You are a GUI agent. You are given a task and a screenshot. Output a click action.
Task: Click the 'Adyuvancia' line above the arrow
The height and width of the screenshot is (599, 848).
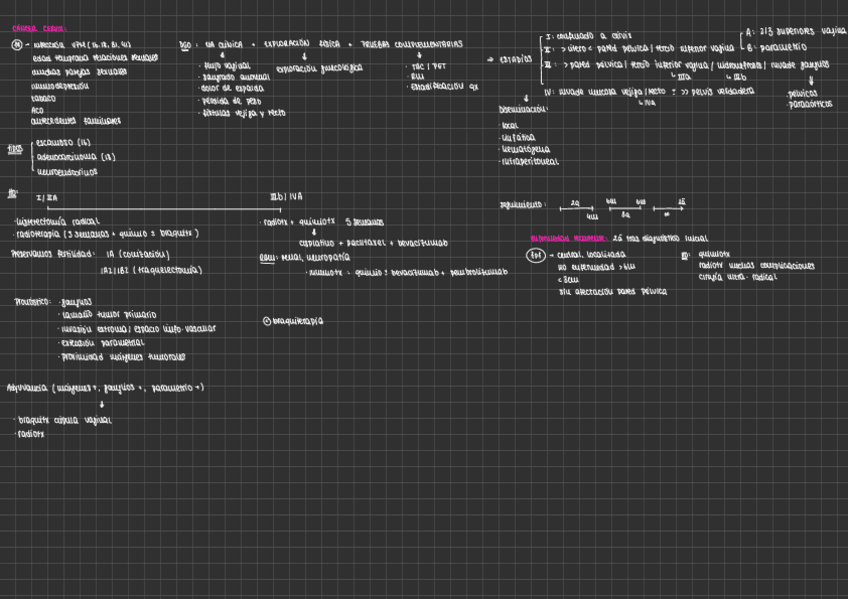pos(105,387)
